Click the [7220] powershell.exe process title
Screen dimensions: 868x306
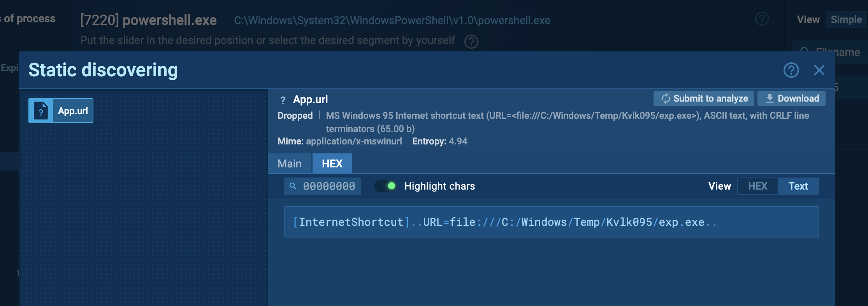pyautogui.click(x=148, y=20)
